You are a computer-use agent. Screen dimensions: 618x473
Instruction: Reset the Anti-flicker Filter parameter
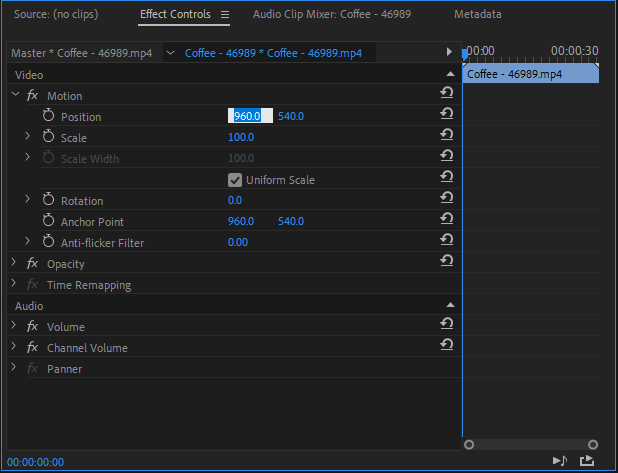click(447, 240)
